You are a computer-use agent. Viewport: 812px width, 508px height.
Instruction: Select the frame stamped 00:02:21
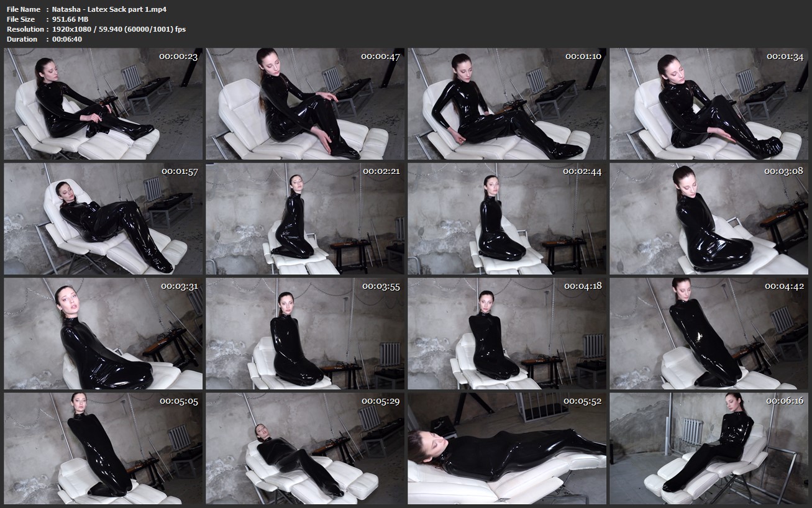pyautogui.click(x=305, y=219)
